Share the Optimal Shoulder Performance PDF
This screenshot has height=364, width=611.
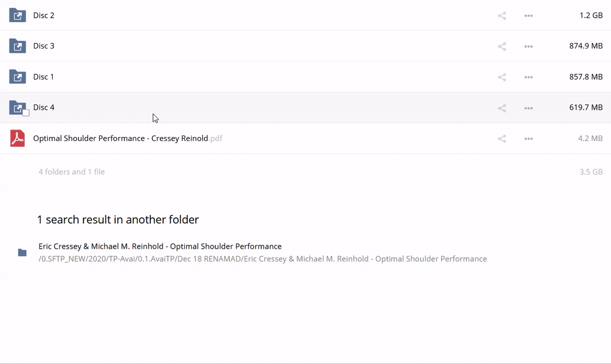(x=502, y=139)
